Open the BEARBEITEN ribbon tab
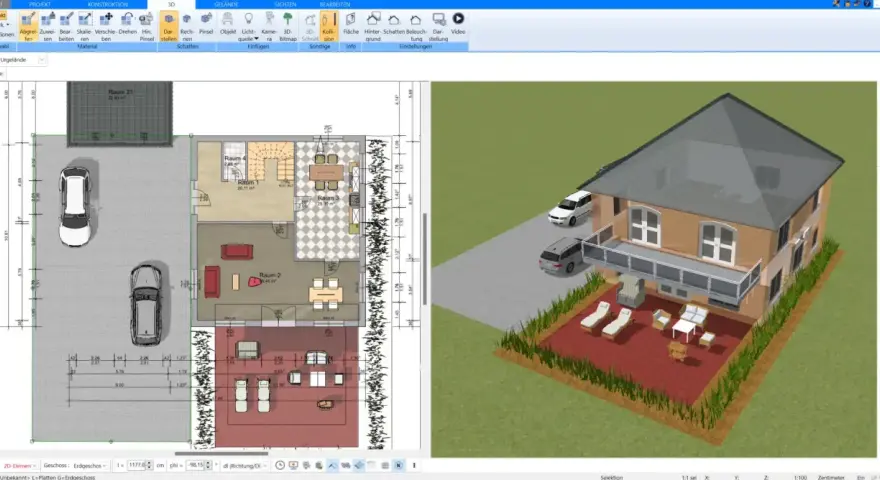 coord(335,4)
